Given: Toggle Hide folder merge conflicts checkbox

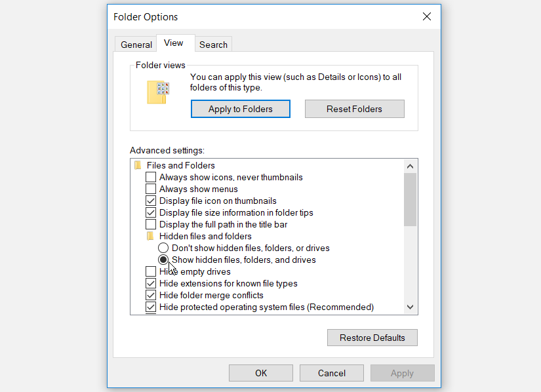Looking at the screenshot, I should [x=151, y=295].
